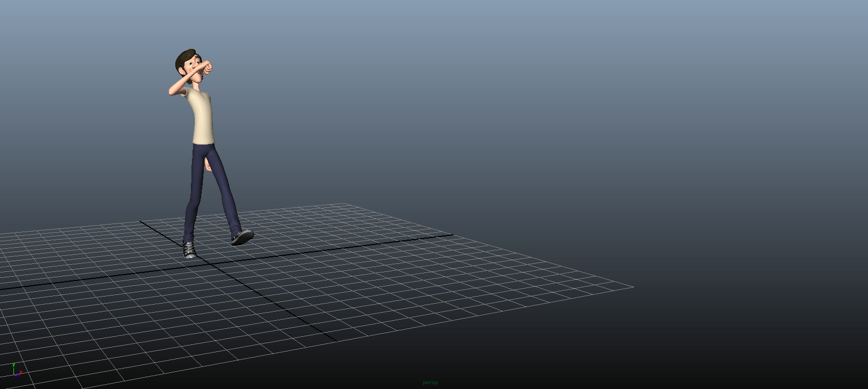Click the character's raised fist
The height and width of the screenshot is (389, 868).
[x=208, y=68]
